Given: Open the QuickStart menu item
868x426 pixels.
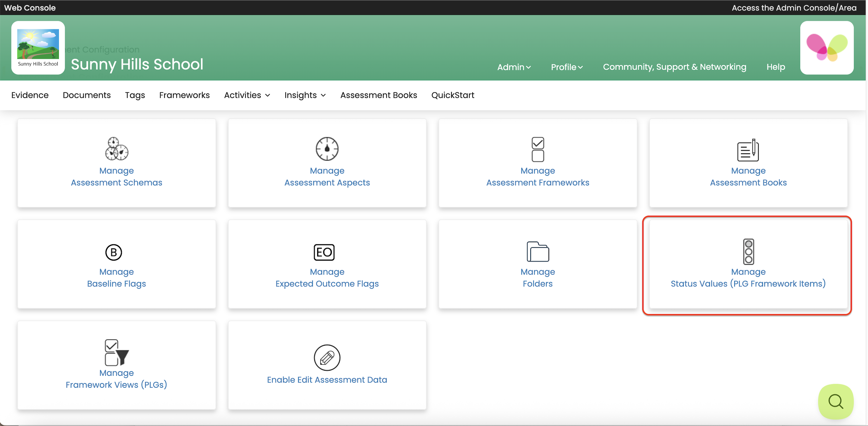Looking at the screenshot, I should (x=453, y=95).
